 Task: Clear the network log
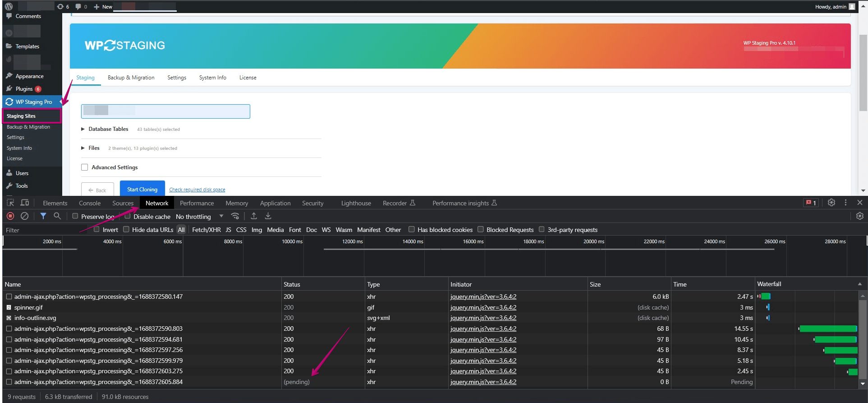(25, 216)
